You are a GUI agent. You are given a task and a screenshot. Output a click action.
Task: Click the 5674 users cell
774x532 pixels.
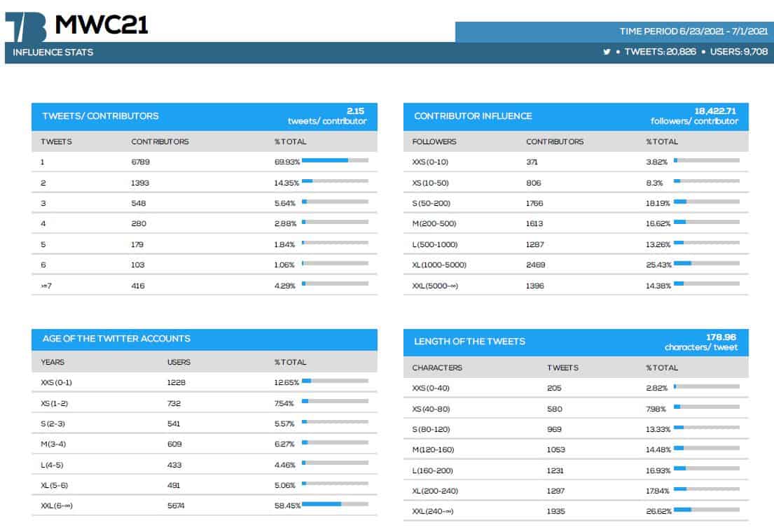(x=176, y=506)
